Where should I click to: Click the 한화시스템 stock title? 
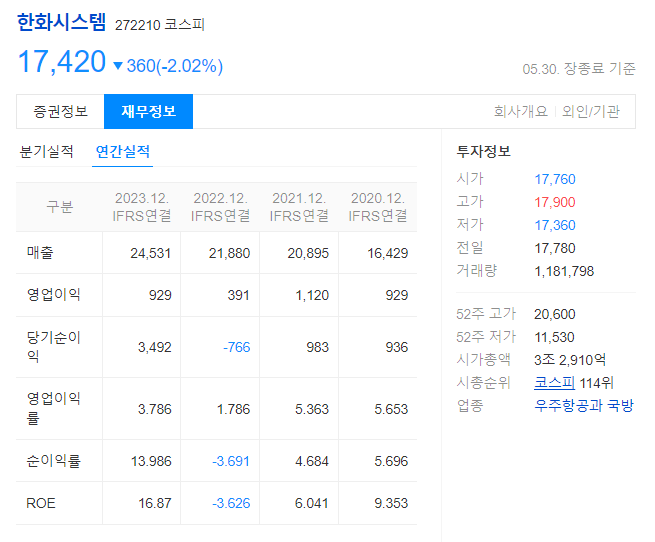[61, 22]
